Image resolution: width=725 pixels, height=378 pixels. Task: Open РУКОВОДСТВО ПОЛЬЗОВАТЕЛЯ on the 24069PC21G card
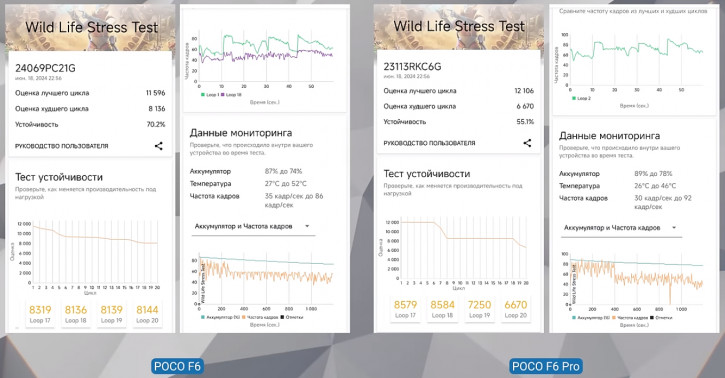tap(61, 146)
